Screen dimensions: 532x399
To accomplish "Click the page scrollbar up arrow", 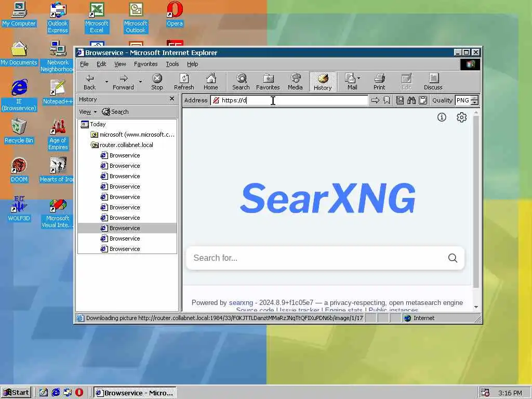I will pos(476,112).
